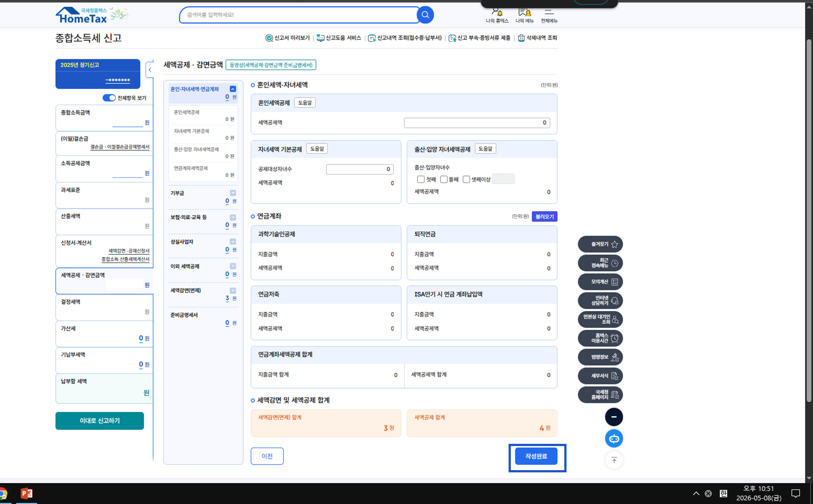
Task: Open 법령정보 quick button
Action: click(x=600, y=357)
